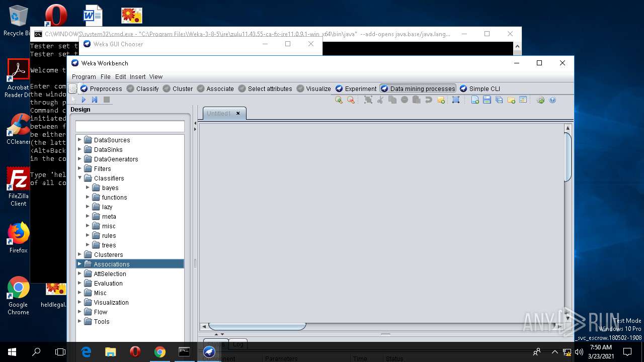Switch to the Associate perspective
This screenshot has height=362, width=644.
click(x=215, y=88)
